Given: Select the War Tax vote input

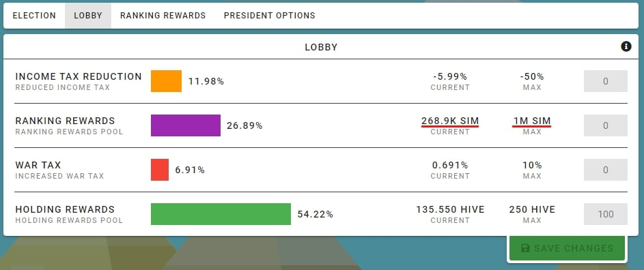Looking at the screenshot, I should pyautogui.click(x=605, y=170).
